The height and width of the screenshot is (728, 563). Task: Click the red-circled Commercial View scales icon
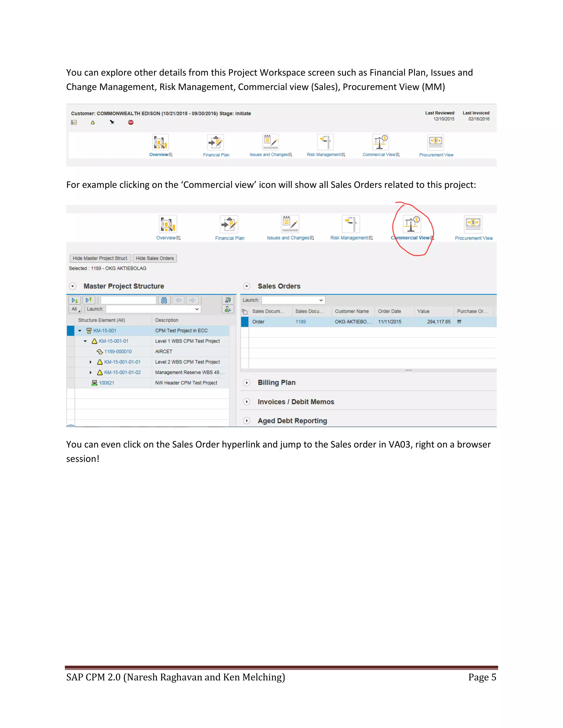pyautogui.click(x=412, y=224)
